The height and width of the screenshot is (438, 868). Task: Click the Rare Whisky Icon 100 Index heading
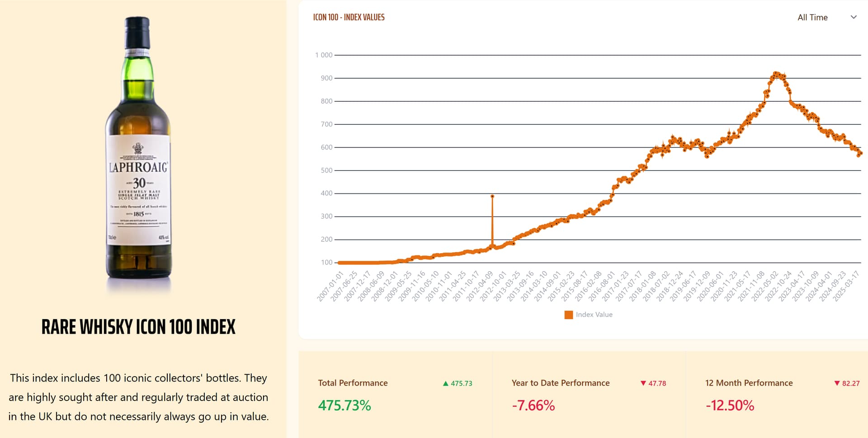(138, 327)
